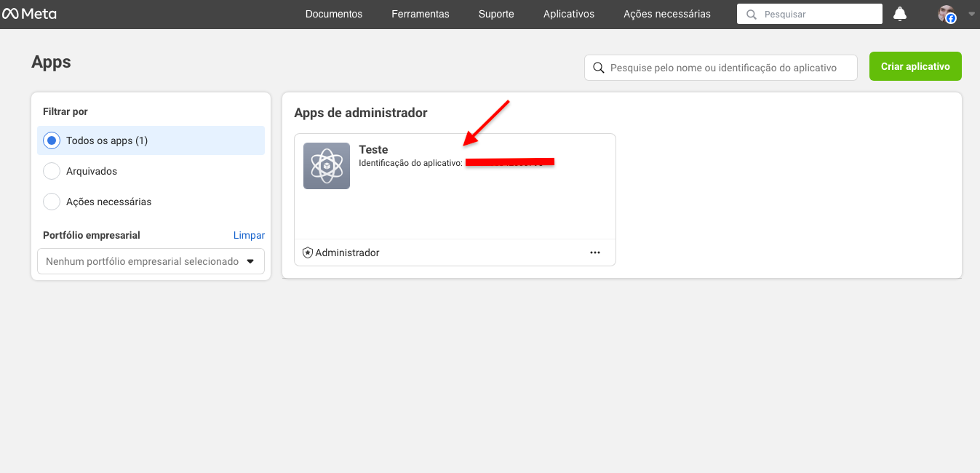Click the Identificação do aplicativo text
Viewport: 980px width, 473px height.
[410, 163]
